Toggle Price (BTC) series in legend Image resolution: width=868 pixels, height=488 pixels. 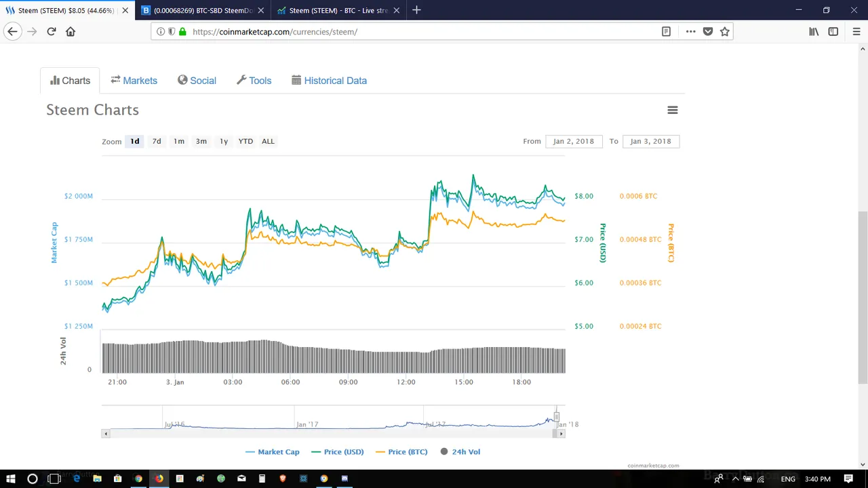[401, 451]
